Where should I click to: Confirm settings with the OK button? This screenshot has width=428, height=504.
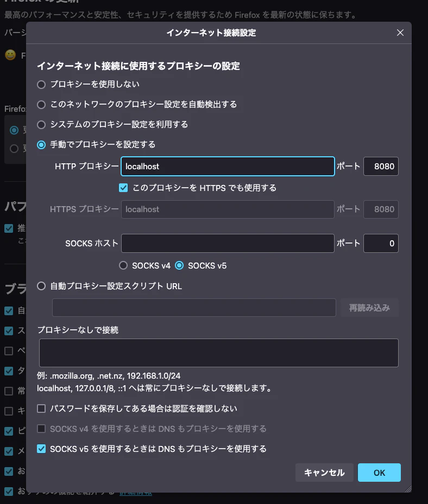click(x=379, y=473)
